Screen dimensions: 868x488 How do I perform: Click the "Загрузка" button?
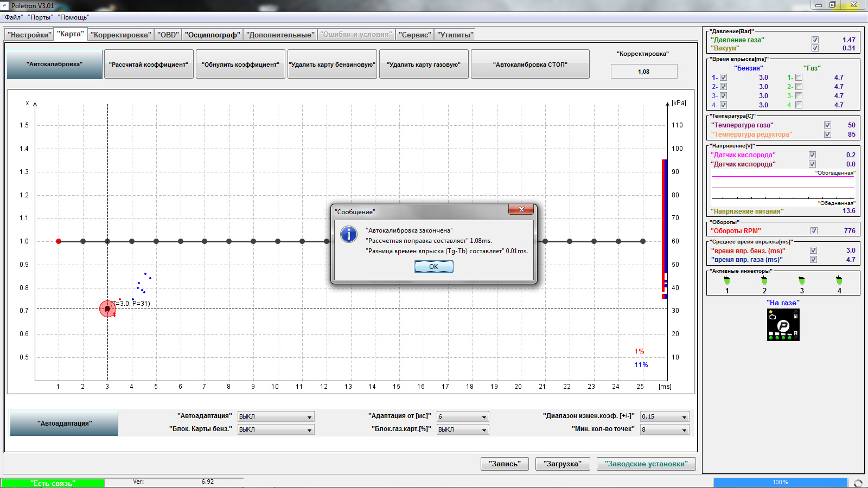click(563, 464)
